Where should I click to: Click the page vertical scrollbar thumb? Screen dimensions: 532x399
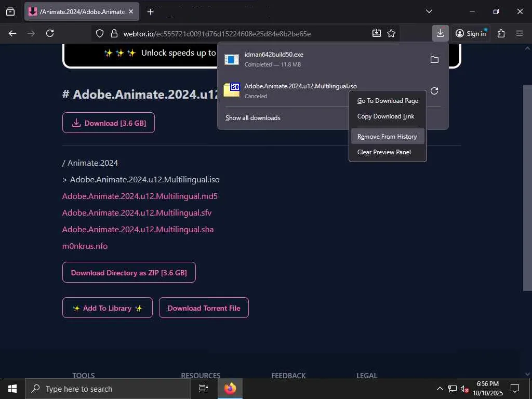(x=527, y=188)
